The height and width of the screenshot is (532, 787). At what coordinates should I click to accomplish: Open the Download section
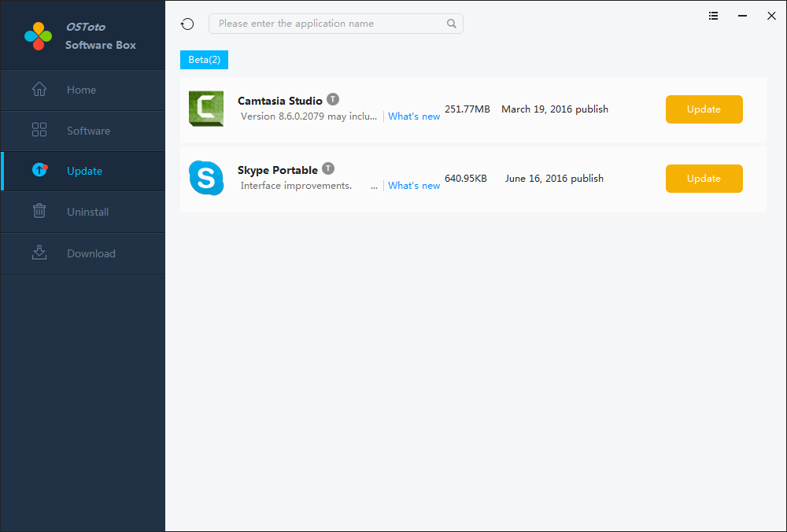(83, 253)
